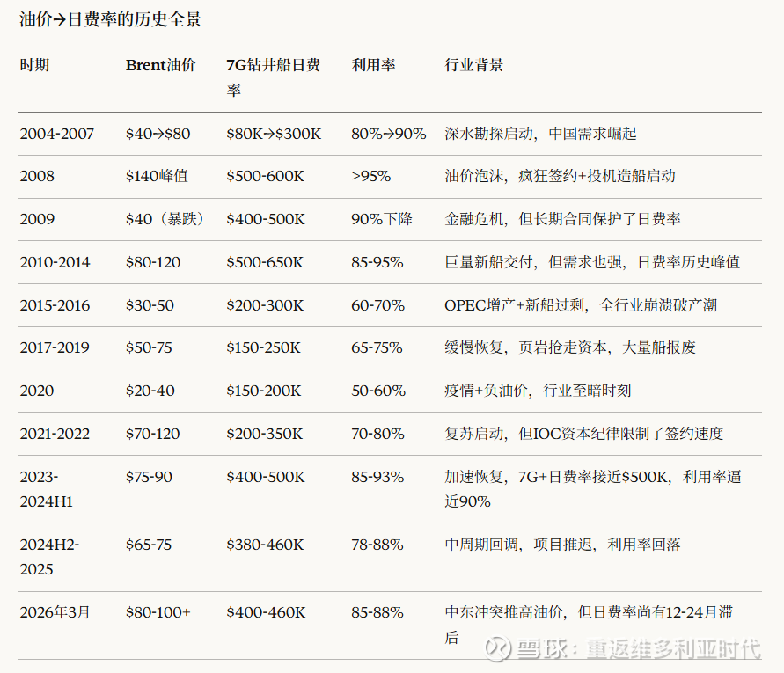Select the 85-95% utilization cell

coord(377,262)
